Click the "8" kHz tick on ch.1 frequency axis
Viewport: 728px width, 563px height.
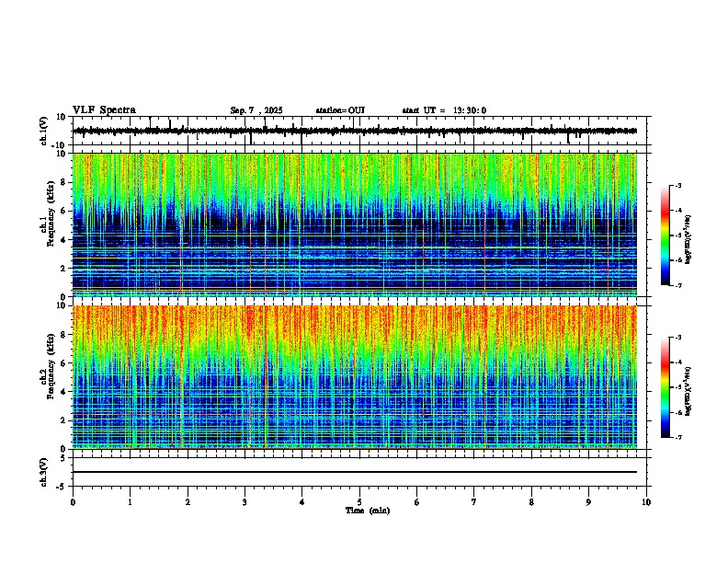[x=64, y=182]
